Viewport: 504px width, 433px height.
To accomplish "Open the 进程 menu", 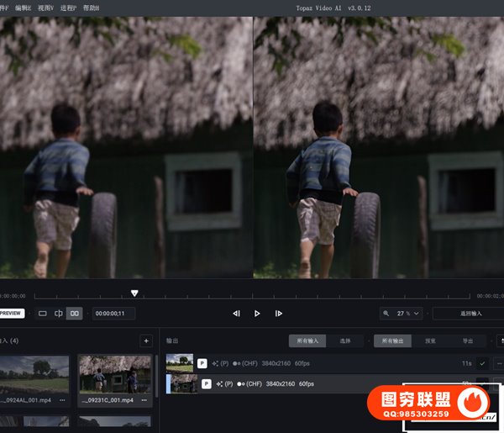I will tap(68, 8).
